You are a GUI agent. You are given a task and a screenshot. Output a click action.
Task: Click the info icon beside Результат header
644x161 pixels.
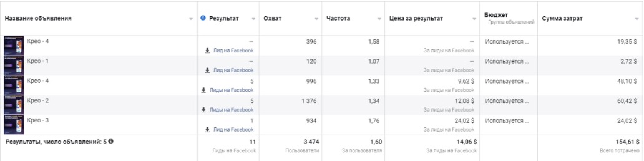203,18
